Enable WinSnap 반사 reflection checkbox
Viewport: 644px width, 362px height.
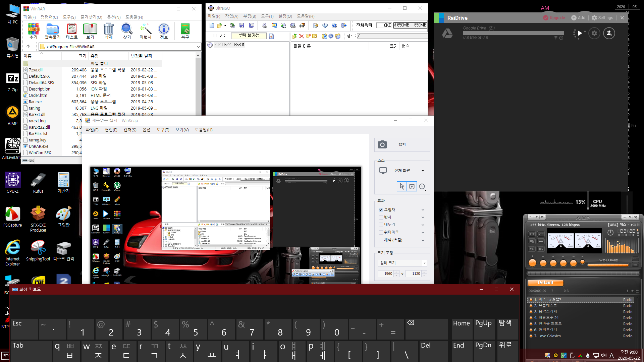tap(381, 217)
